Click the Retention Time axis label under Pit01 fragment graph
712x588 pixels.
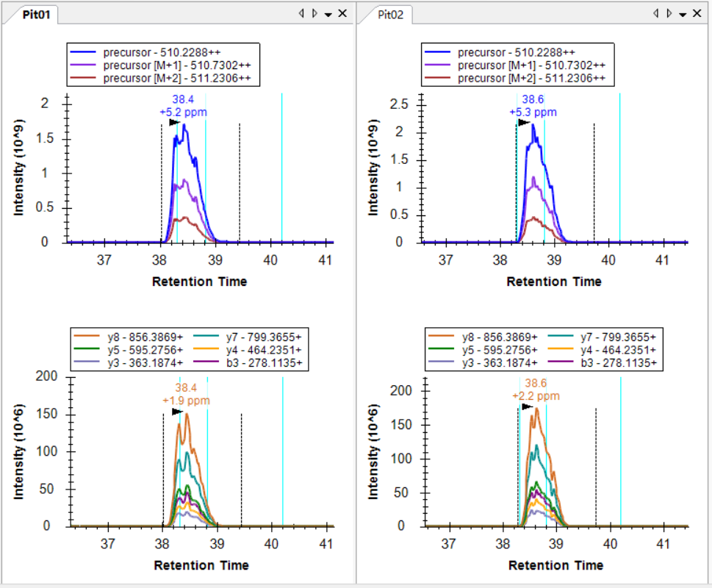[201, 565]
